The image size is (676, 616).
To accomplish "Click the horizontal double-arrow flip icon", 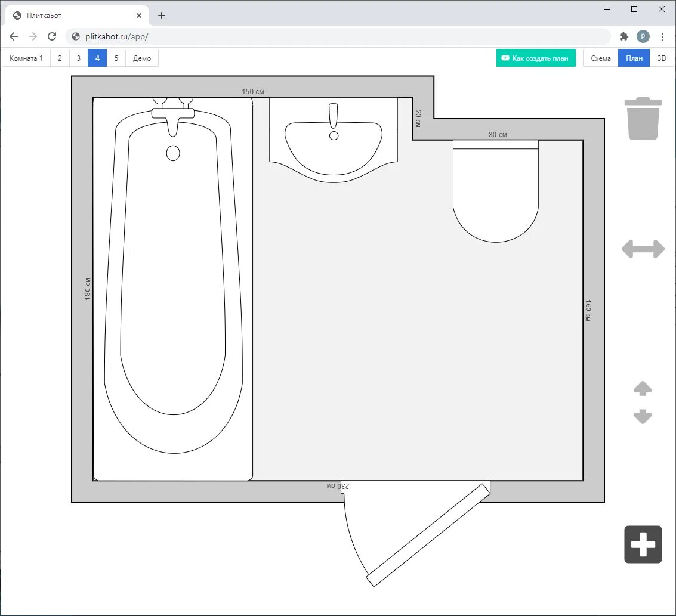I will click(x=643, y=249).
